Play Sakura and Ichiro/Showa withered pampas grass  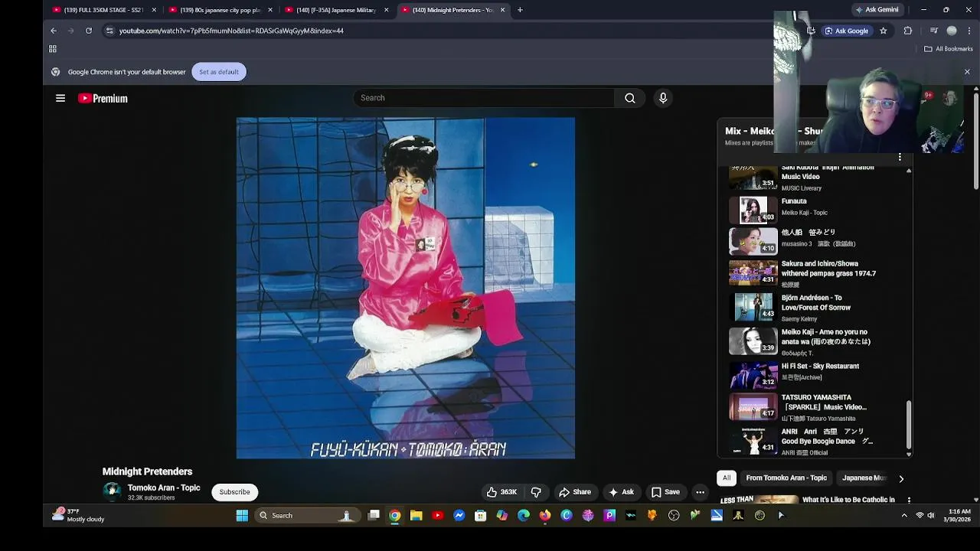coord(815,272)
